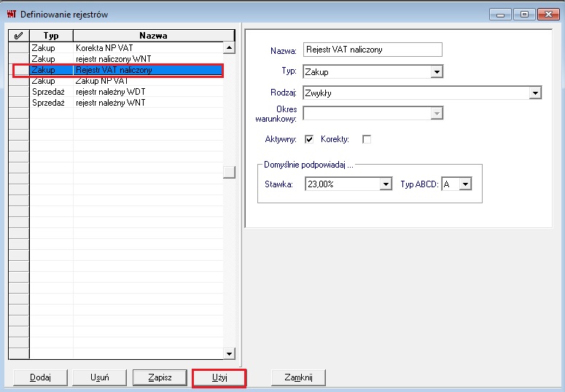565x392 pixels.
Task: Click the checkmark column header icon
Action: click(x=18, y=35)
